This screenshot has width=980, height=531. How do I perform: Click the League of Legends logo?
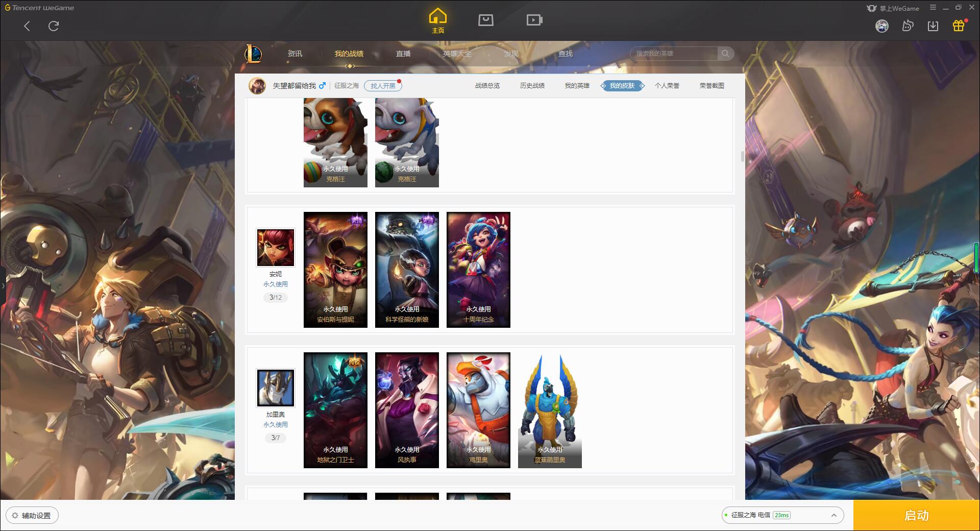(x=254, y=54)
